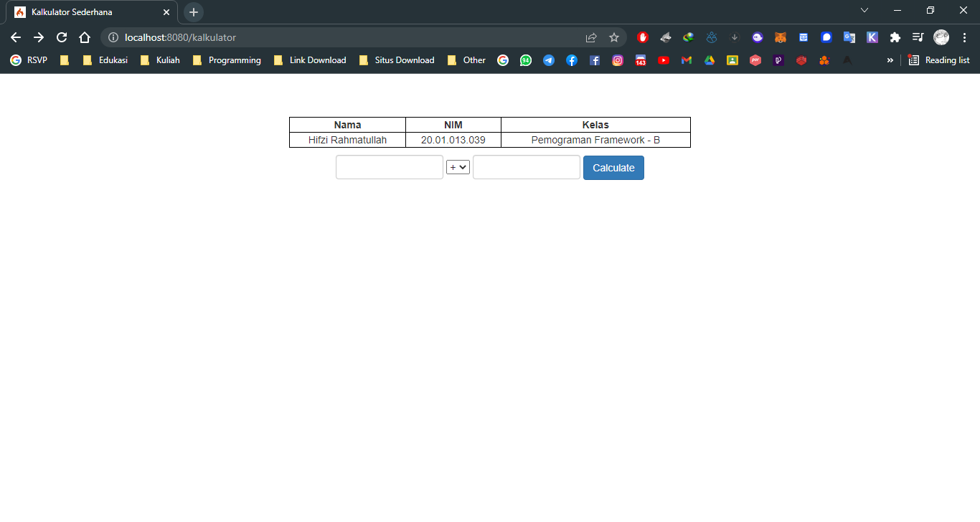Screen dimensions: 980x522
Task: Open the Reading list
Action: [938, 60]
